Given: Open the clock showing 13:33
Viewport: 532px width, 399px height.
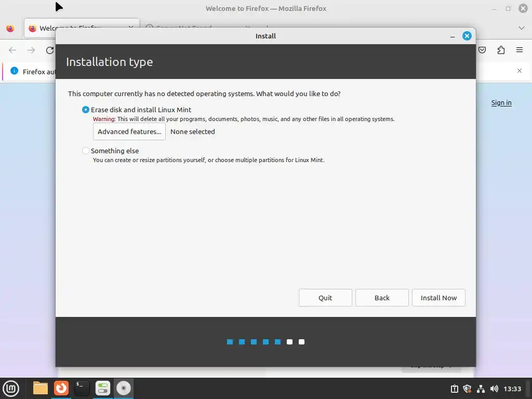Looking at the screenshot, I should pos(512,389).
